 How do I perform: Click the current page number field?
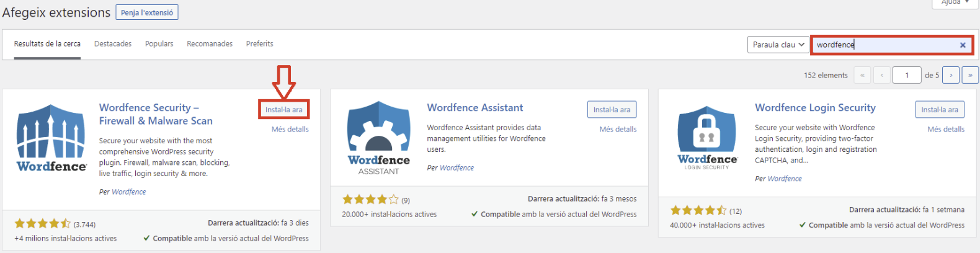tap(907, 75)
